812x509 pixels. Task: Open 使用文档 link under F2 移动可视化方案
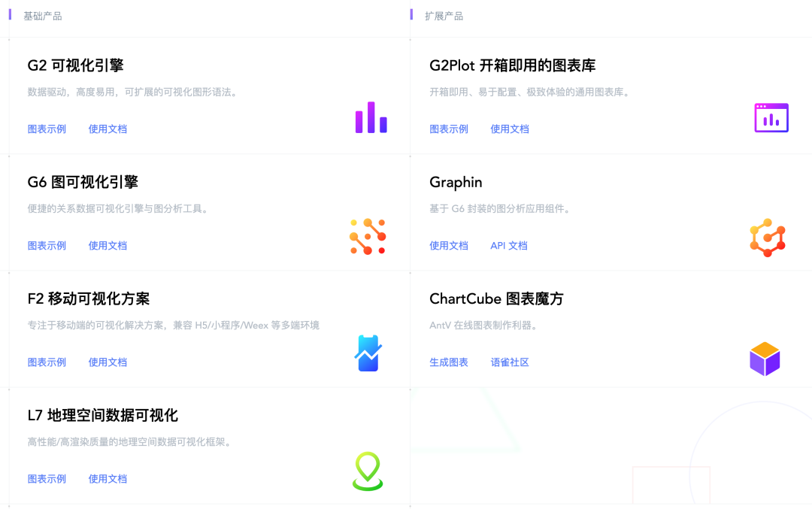coord(108,362)
